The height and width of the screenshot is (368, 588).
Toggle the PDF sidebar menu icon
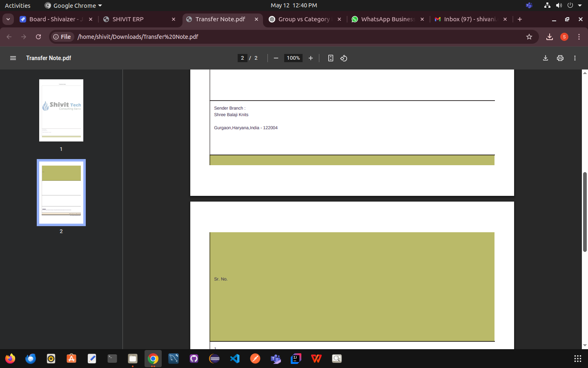[13, 58]
